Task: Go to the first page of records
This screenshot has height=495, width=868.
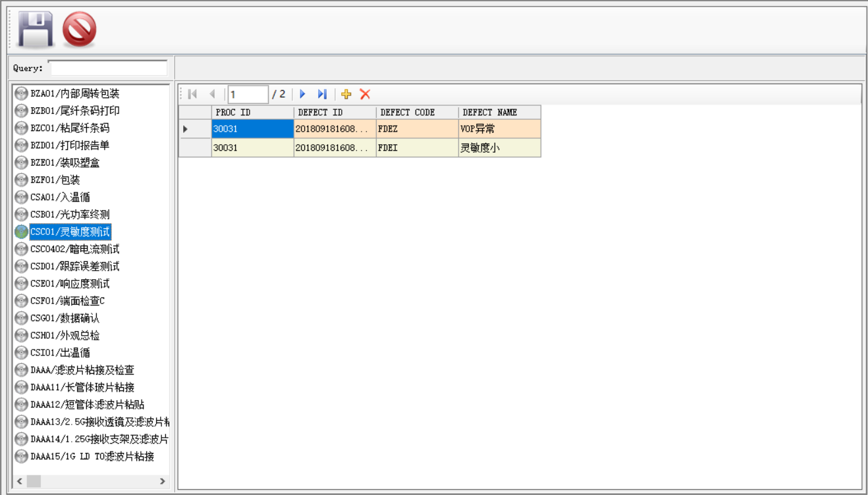Action: [x=192, y=94]
